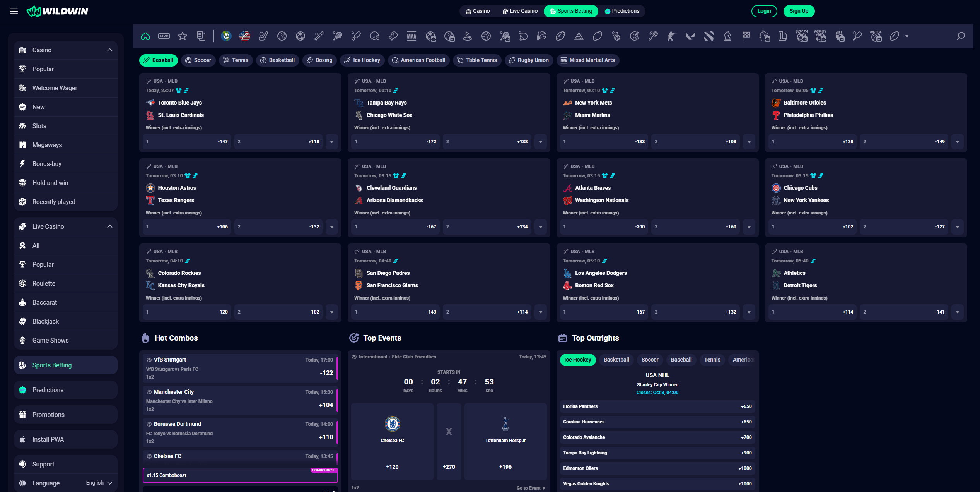Select the golf flag icon

[x=468, y=36]
